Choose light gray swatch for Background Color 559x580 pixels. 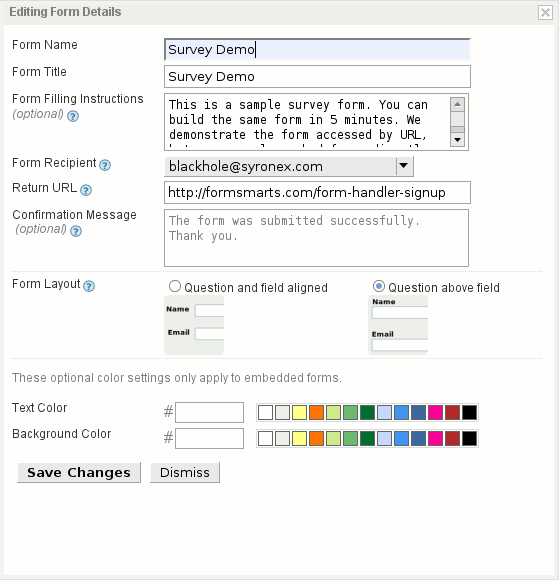pos(282,438)
